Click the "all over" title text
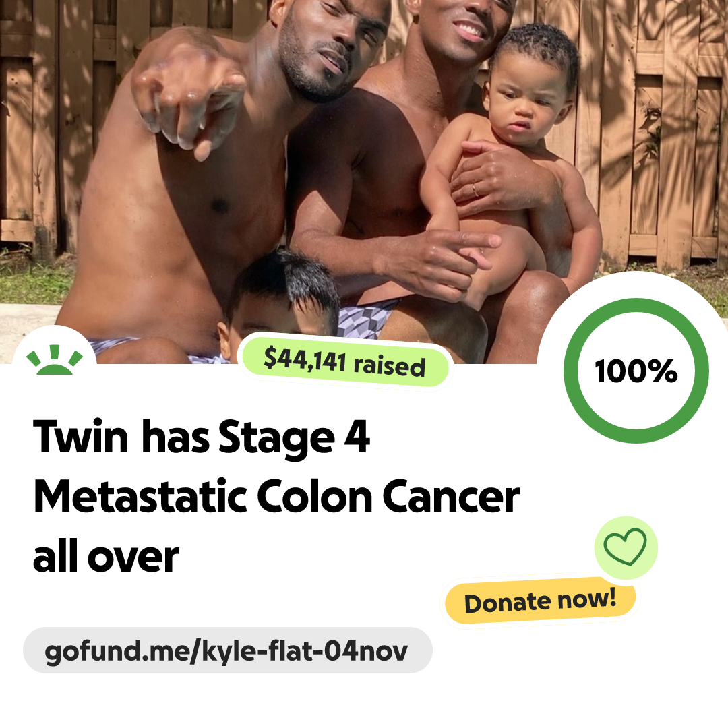The width and height of the screenshot is (728, 728). (106, 556)
